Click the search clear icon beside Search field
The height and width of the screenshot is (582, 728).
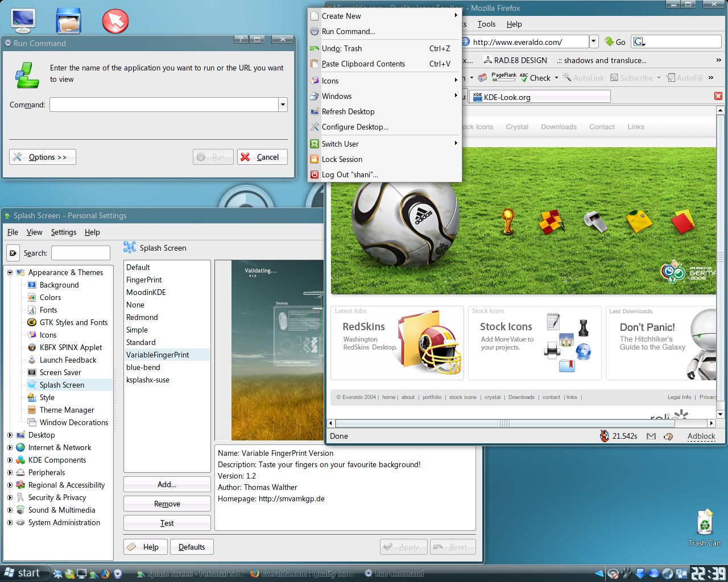click(13, 253)
